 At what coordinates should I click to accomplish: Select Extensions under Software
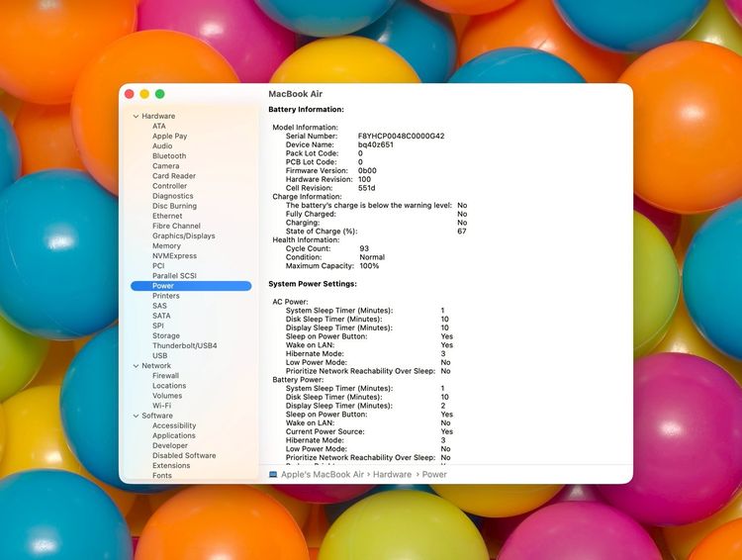click(x=171, y=465)
